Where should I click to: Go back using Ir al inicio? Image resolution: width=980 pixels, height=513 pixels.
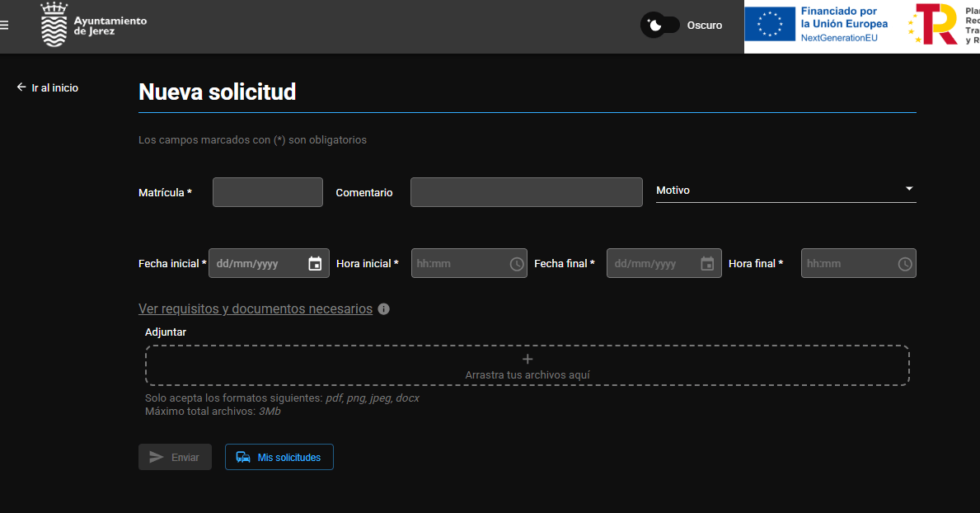(x=47, y=87)
